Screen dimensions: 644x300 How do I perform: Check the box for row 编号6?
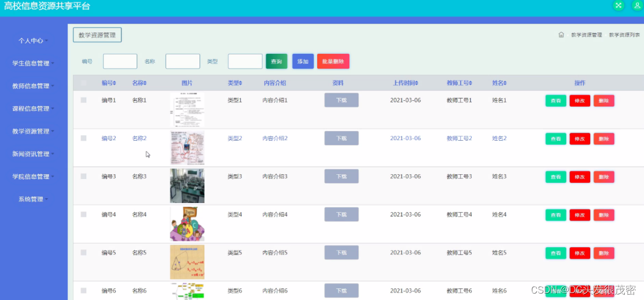(84, 290)
